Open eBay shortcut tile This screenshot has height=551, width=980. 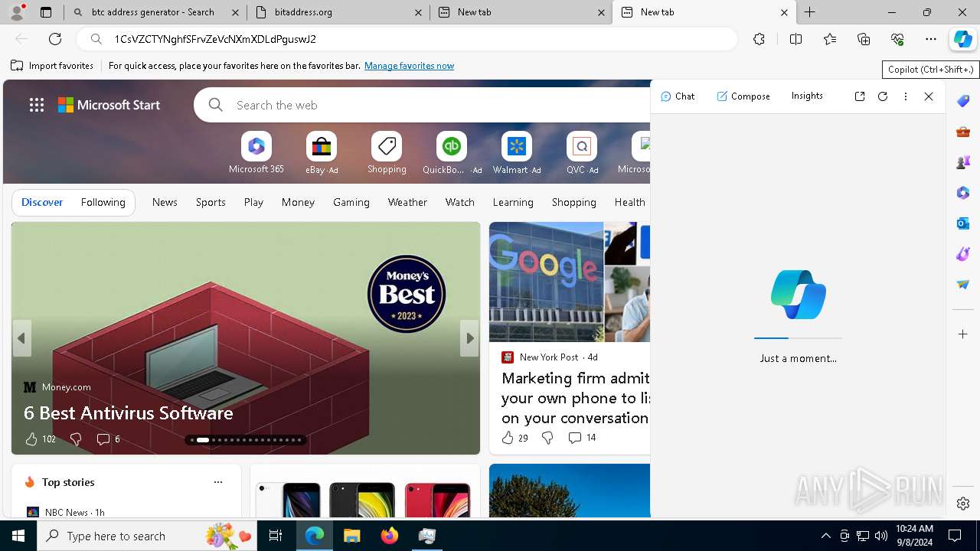pos(322,153)
